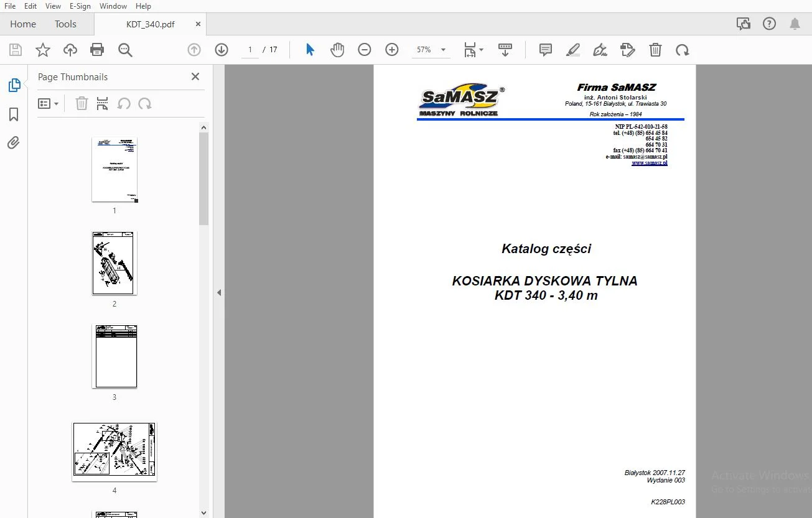
Task: Close the KDT_340.pdf tab
Action: pyautogui.click(x=198, y=24)
